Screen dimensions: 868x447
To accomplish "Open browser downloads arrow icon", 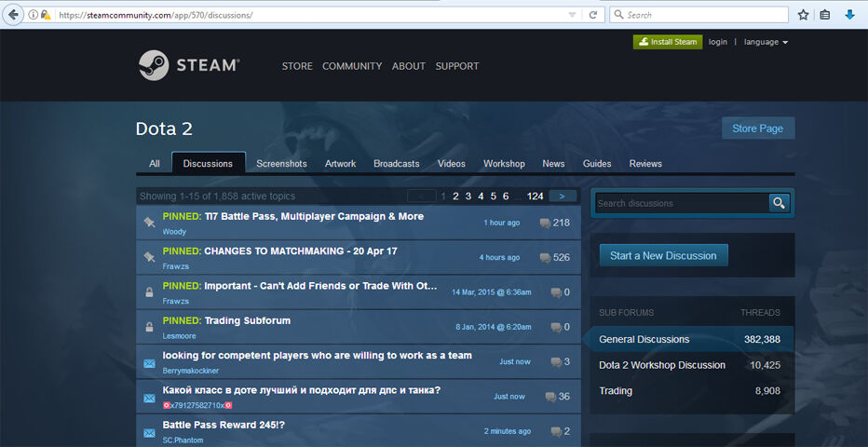I will tap(849, 15).
